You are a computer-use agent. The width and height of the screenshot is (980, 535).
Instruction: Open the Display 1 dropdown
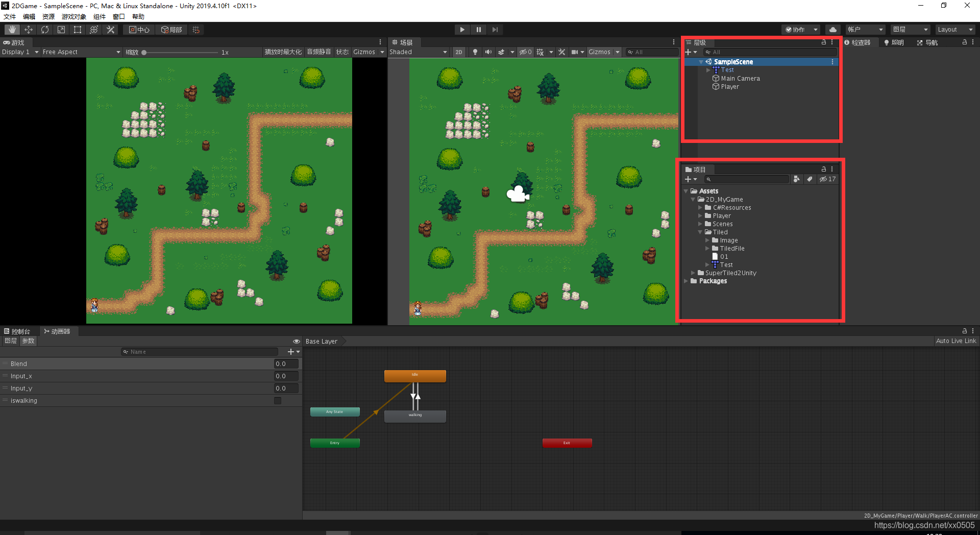tap(20, 52)
